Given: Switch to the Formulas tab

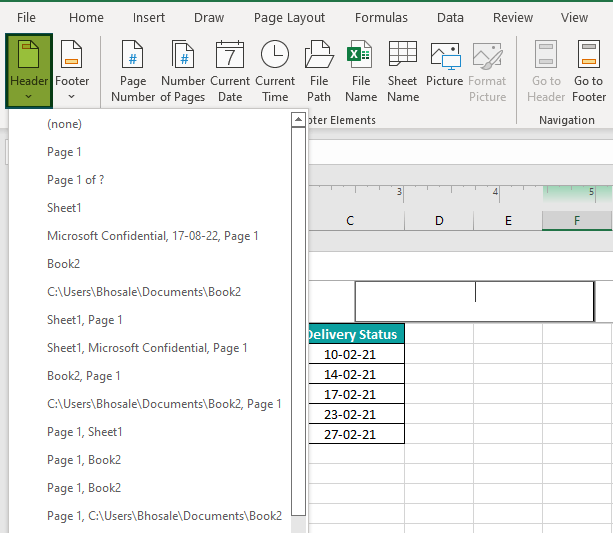Looking at the screenshot, I should click(381, 18).
